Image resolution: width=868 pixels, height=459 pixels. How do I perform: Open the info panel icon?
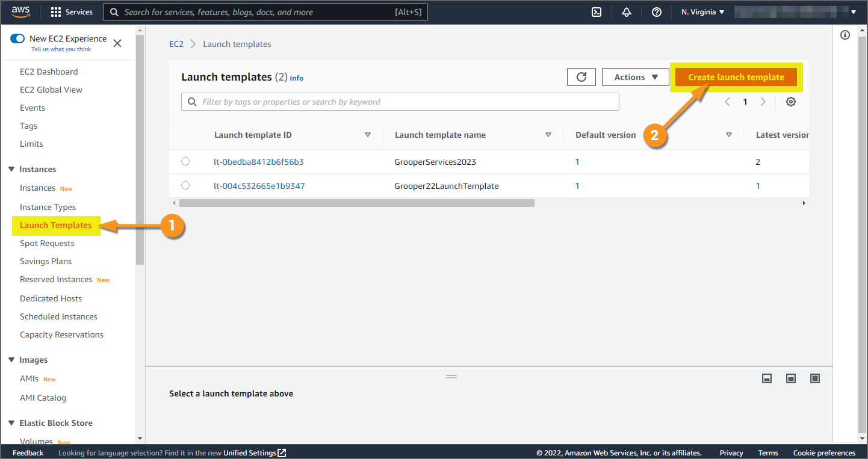click(x=845, y=35)
